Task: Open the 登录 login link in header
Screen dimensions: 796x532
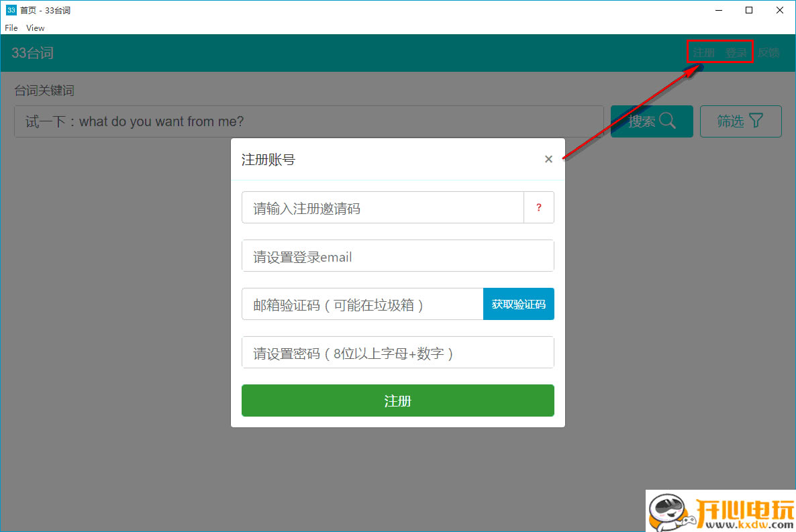Action: point(736,52)
